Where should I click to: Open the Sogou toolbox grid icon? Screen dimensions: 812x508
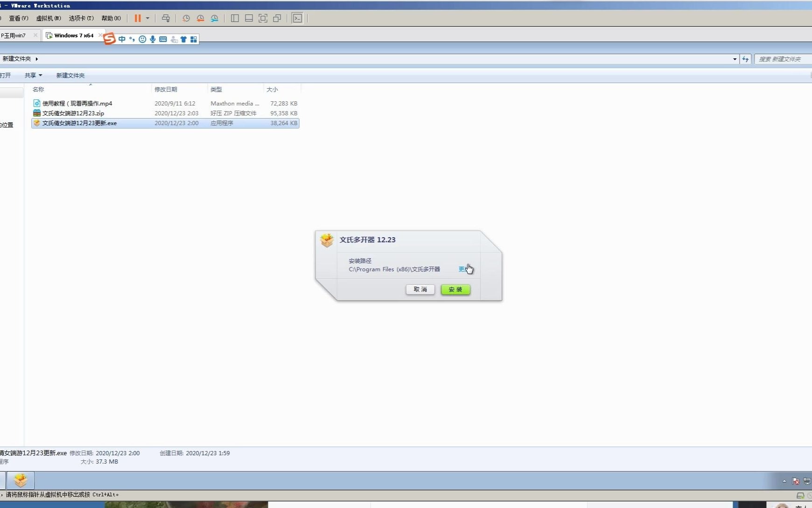tap(194, 39)
